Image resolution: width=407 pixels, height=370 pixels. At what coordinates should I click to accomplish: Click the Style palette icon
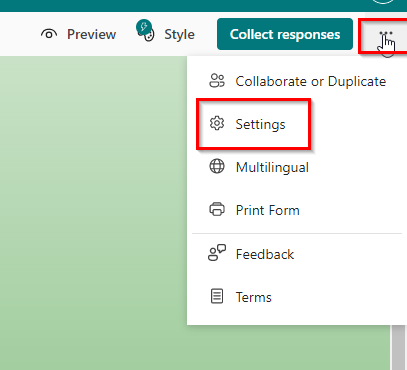[x=146, y=31]
